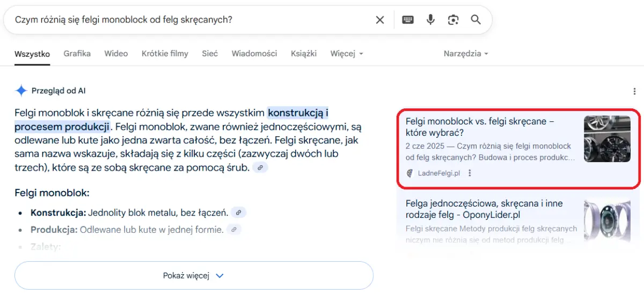Switch to the Grafika tab
Screen dimensions: 644x301
(77, 54)
